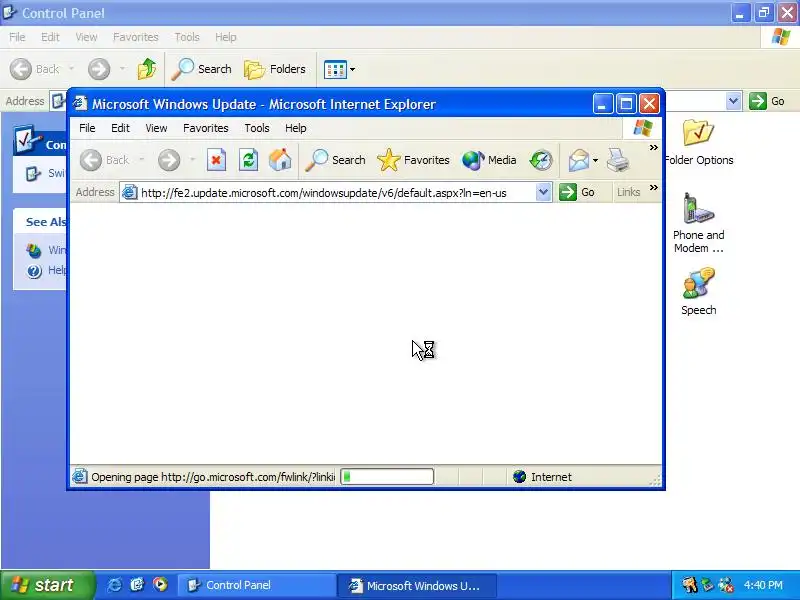
Task: Minimize the Internet Explorer window
Action: [x=603, y=104]
